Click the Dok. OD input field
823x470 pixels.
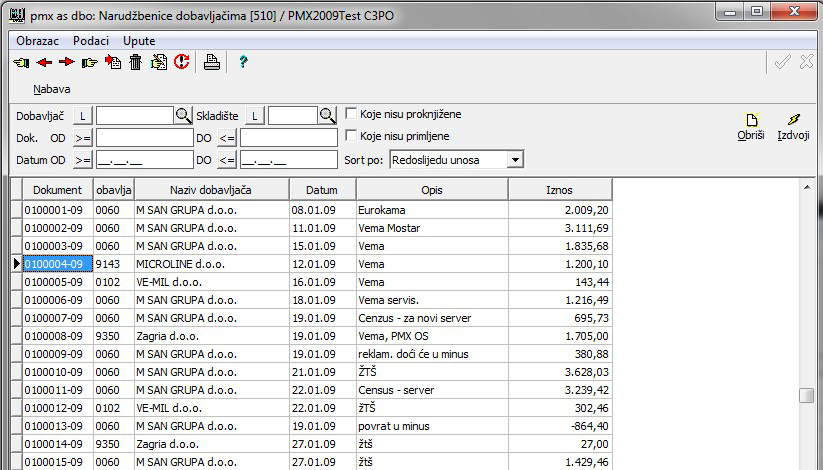click(x=145, y=138)
